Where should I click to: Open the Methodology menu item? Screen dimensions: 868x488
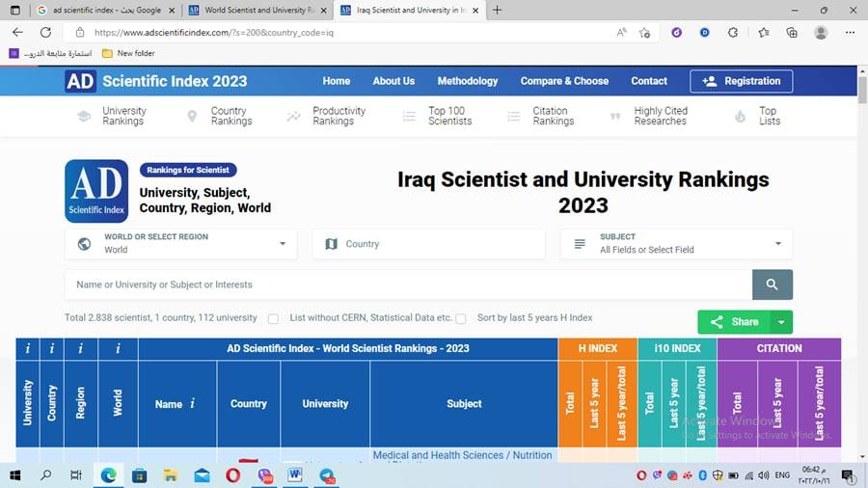point(468,81)
